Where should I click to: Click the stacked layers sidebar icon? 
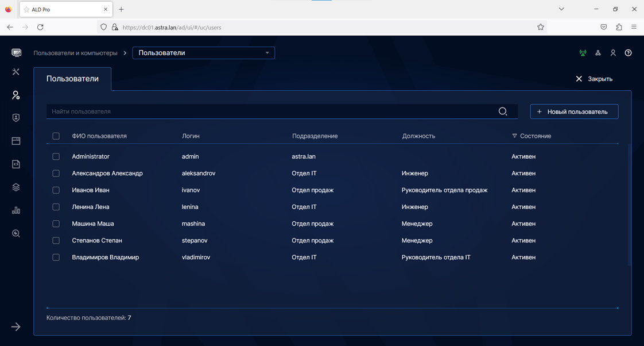(x=16, y=187)
